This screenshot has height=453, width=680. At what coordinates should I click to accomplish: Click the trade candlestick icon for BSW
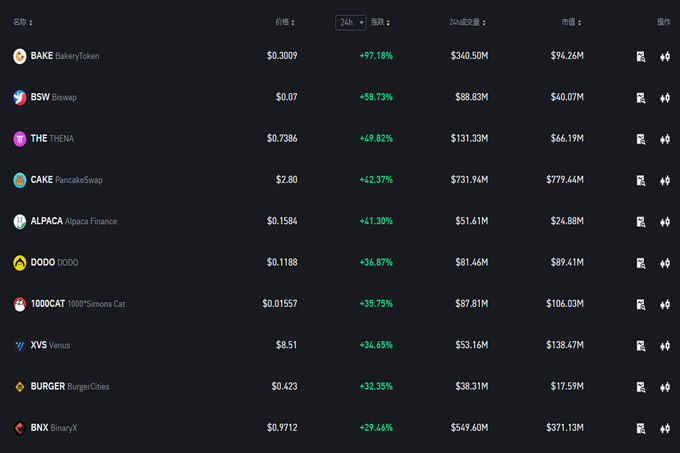click(665, 98)
